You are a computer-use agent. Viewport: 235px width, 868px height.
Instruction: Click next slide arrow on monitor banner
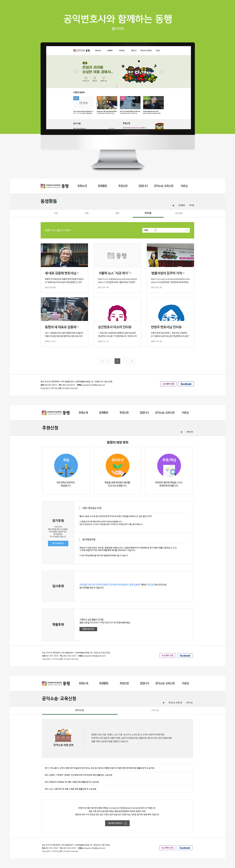click(x=161, y=72)
